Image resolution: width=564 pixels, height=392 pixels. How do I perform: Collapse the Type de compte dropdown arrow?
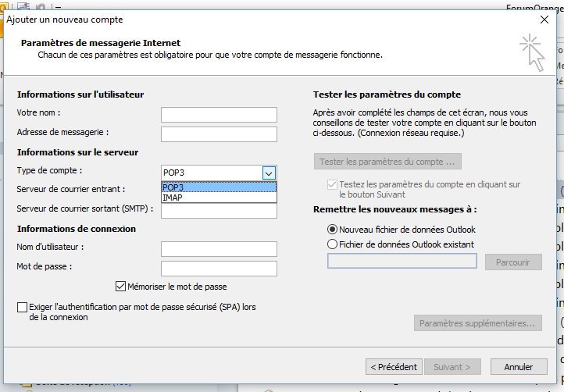[x=269, y=173]
